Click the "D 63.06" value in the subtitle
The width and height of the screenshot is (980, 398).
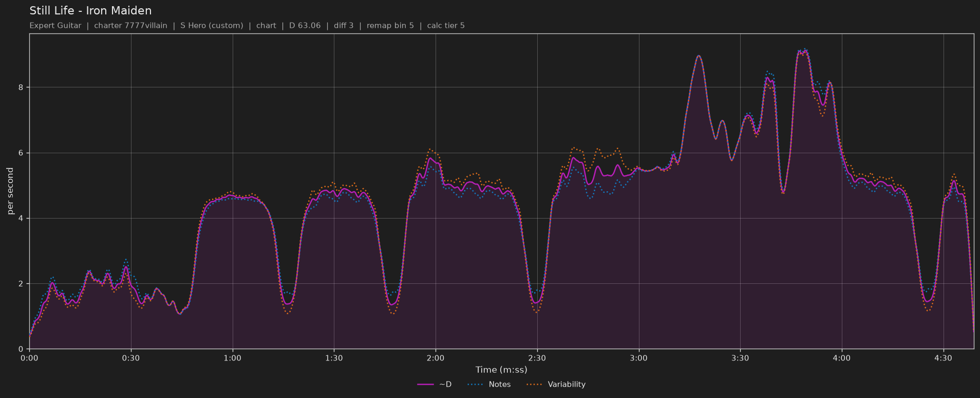point(305,26)
